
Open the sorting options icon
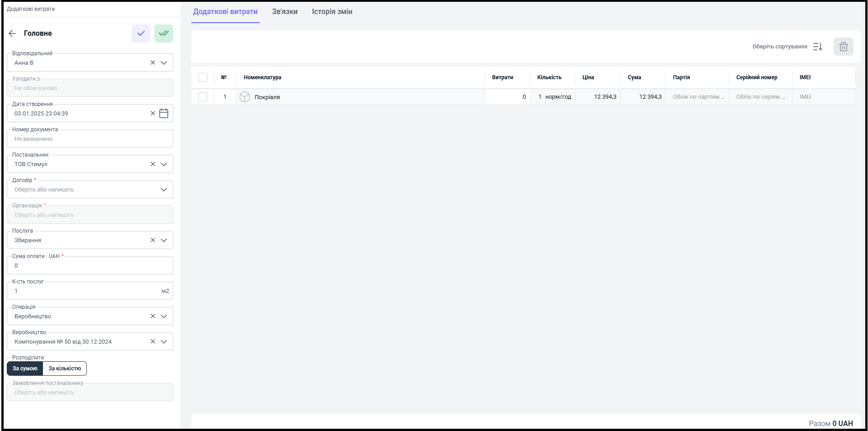pyautogui.click(x=818, y=47)
